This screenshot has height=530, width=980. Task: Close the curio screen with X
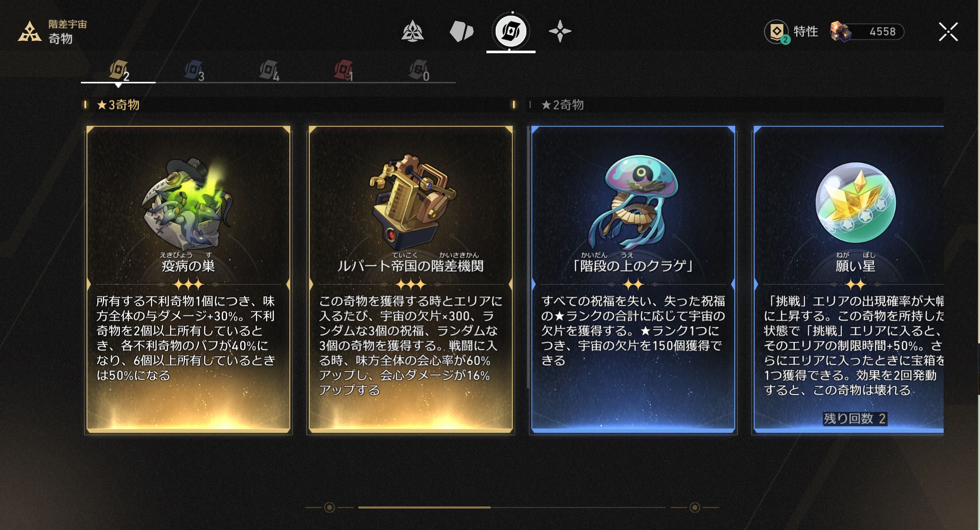point(948,32)
